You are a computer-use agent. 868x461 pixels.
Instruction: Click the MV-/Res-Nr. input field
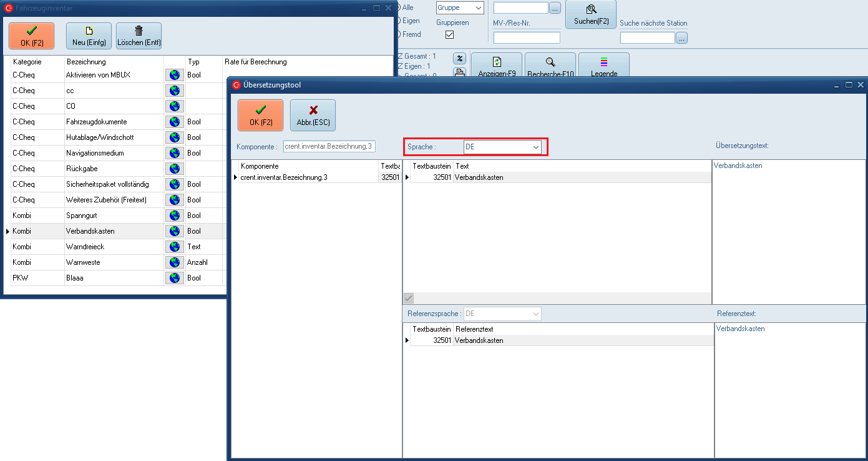[527, 37]
